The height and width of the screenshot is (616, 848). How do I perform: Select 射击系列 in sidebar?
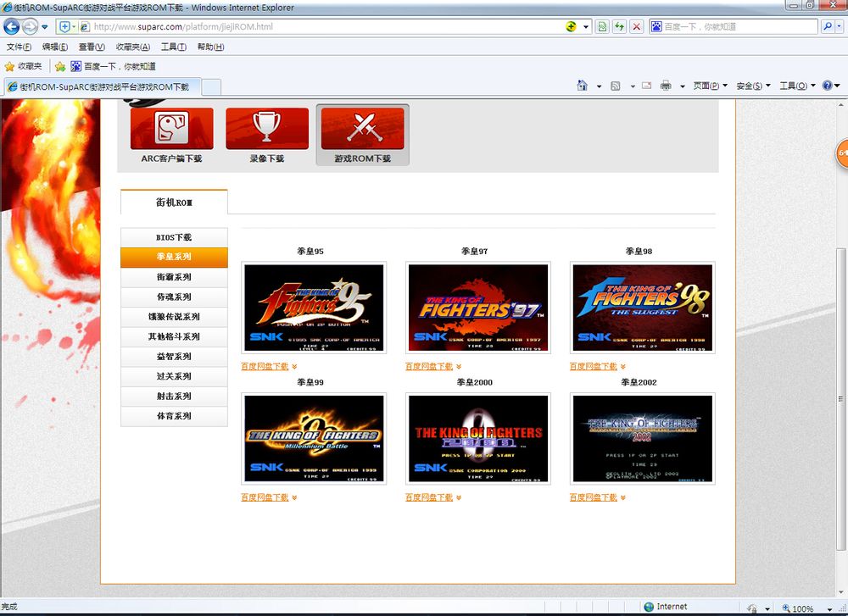click(174, 396)
